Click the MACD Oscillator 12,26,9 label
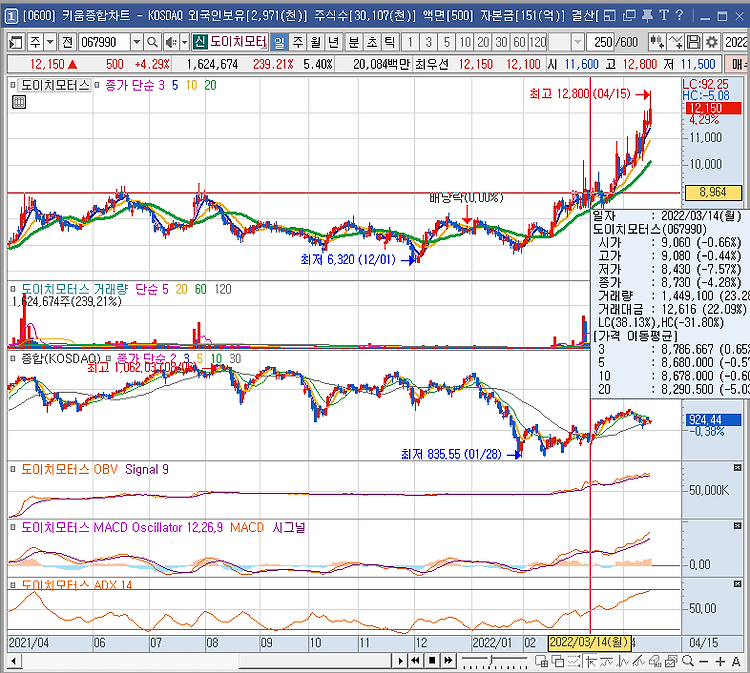The image size is (750, 673). tap(122, 528)
